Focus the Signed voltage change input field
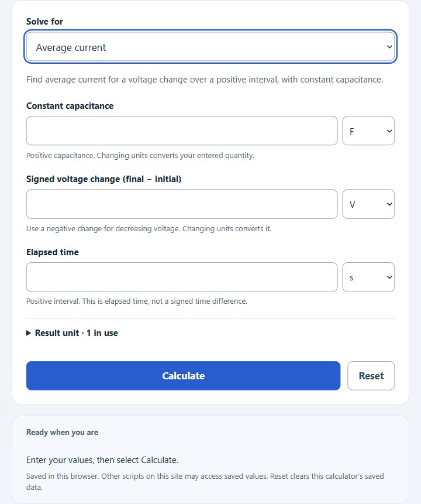 point(182,204)
